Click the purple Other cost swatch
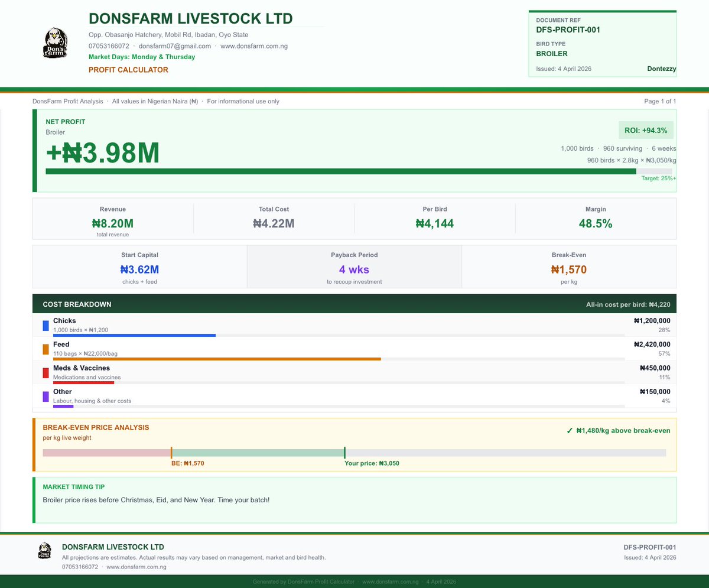This screenshot has width=709, height=588. [x=45, y=397]
